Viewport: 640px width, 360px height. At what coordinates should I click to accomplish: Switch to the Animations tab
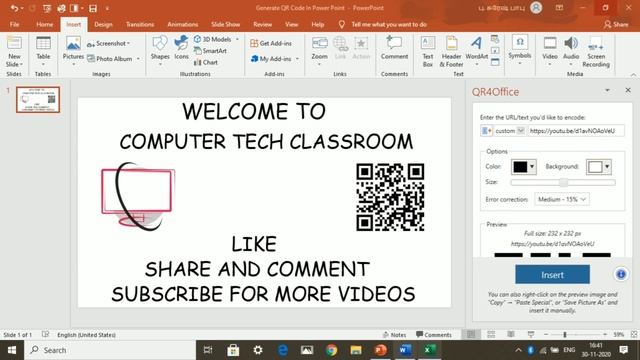click(182, 24)
